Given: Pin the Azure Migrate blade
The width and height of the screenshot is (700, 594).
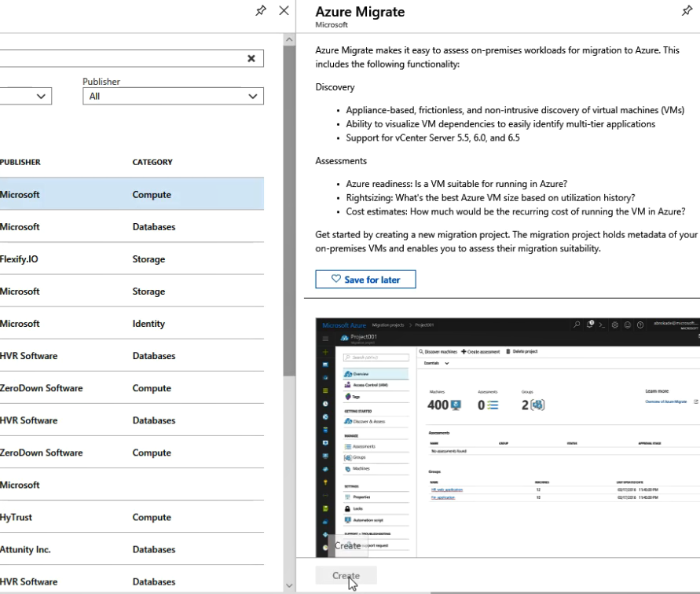Looking at the screenshot, I should (x=687, y=10).
